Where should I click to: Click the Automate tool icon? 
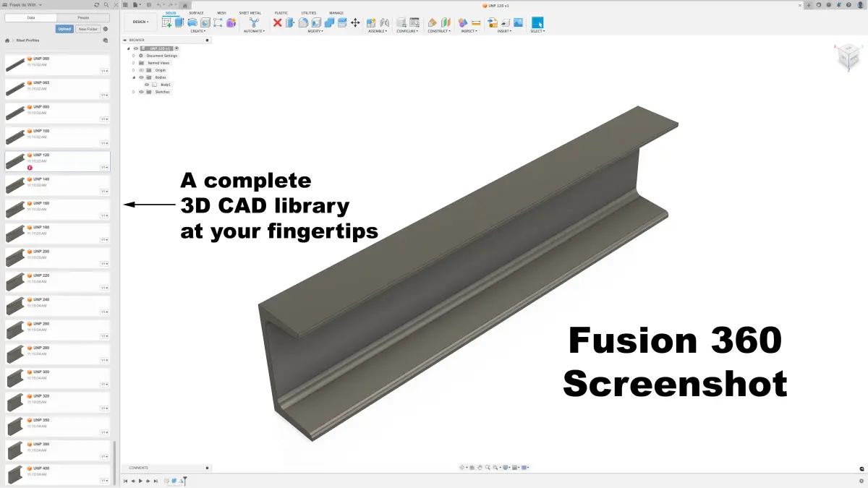coord(254,22)
